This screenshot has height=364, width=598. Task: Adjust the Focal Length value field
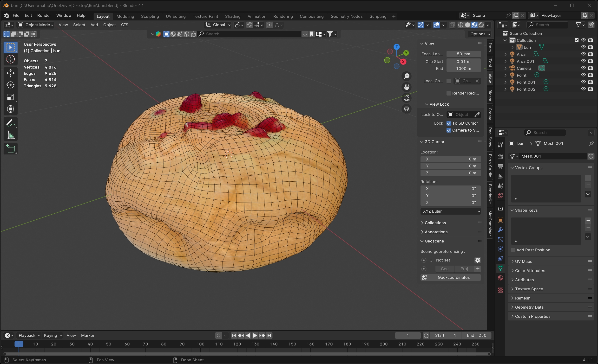[463, 54]
